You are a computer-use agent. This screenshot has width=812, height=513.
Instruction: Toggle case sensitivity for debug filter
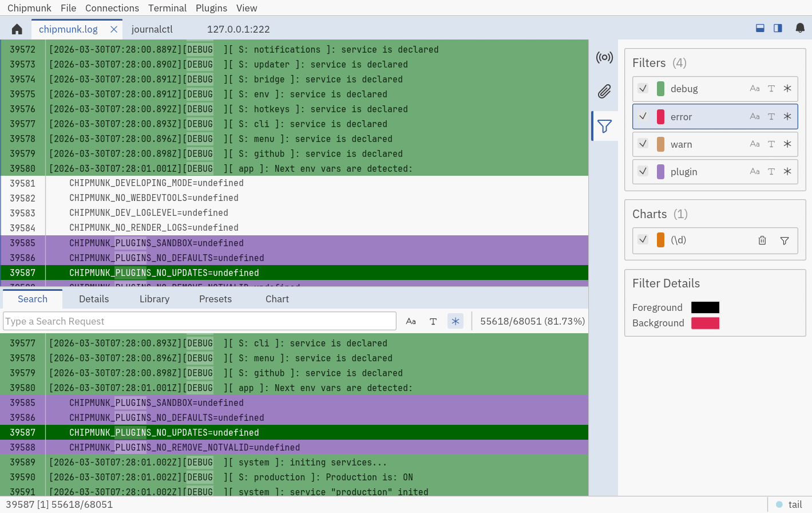point(755,89)
